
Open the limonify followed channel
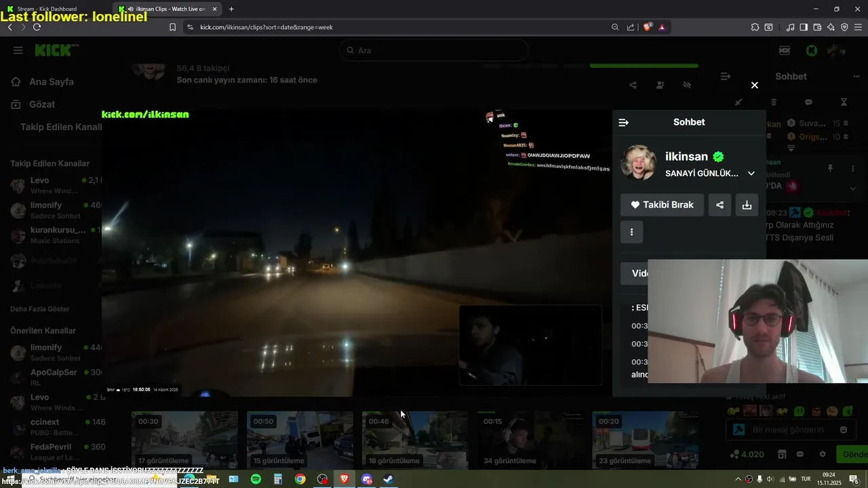54,210
